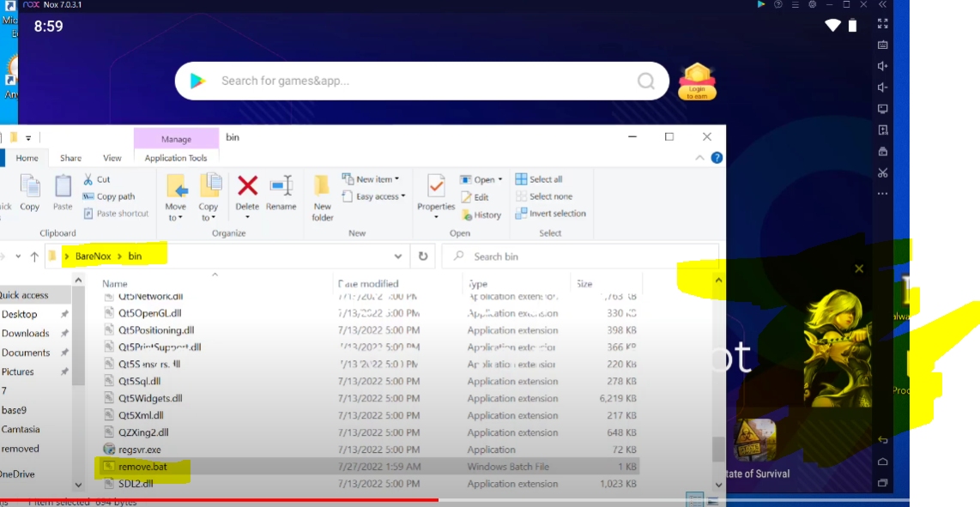Click the Select all button
This screenshot has height=507, width=980.
click(x=539, y=179)
